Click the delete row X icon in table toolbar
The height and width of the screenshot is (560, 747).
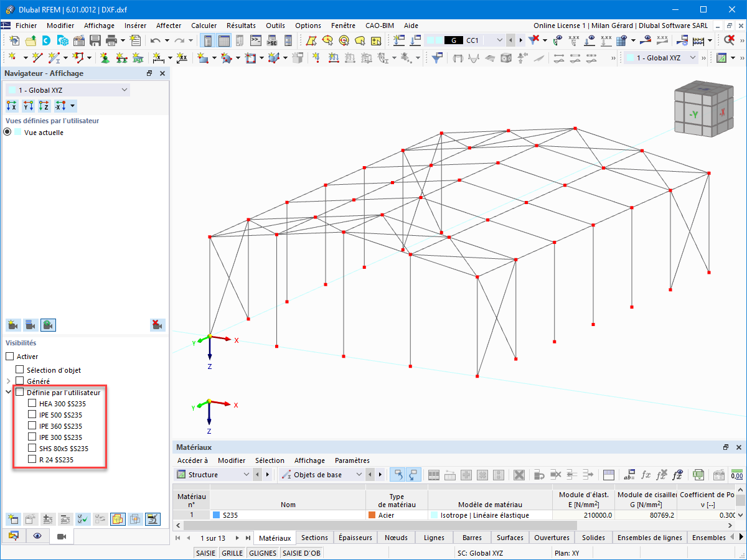tap(518, 475)
